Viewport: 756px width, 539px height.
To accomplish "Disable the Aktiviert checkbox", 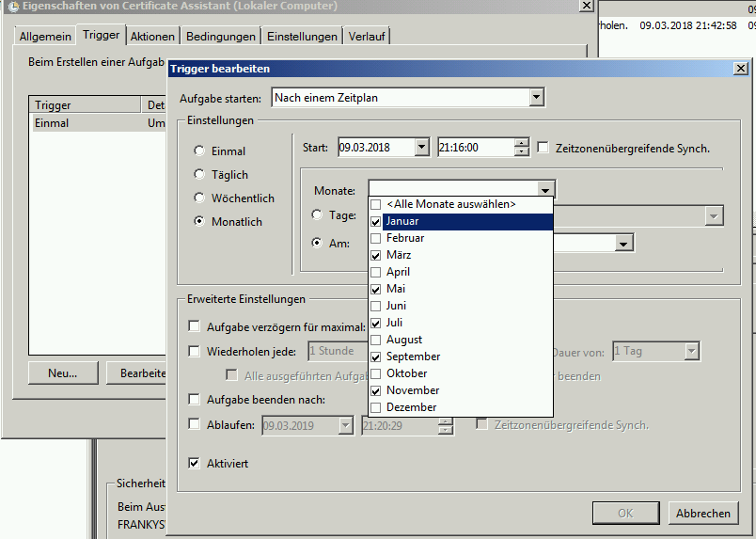I will (x=195, y=463).
